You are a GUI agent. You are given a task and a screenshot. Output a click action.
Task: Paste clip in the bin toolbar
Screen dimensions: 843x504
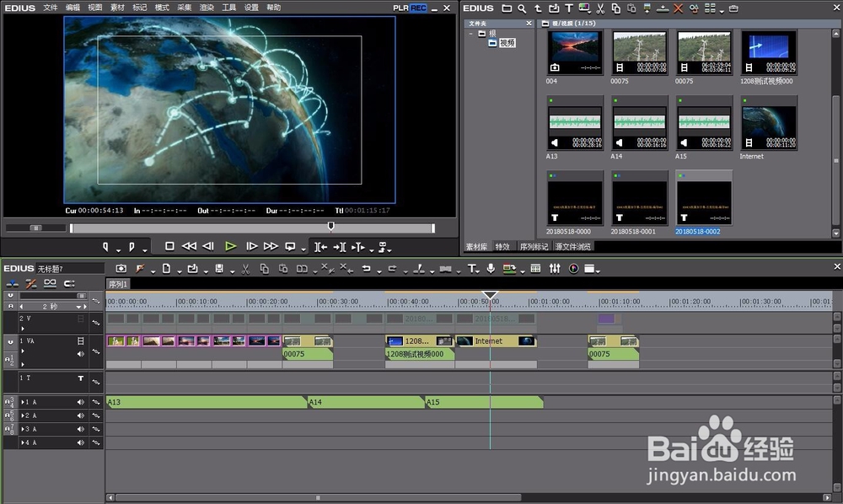[x=631, y=8]
